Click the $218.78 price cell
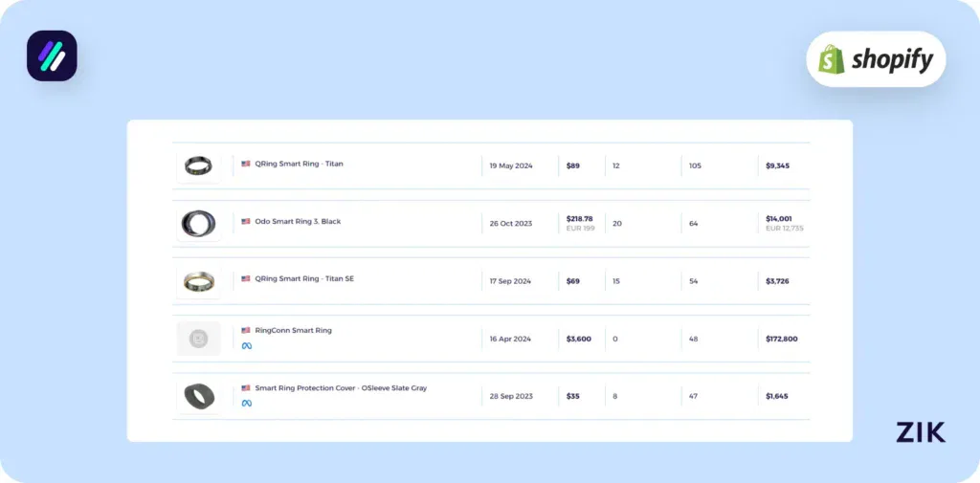The width and height of the screenshot is (980, 483). 579,219
